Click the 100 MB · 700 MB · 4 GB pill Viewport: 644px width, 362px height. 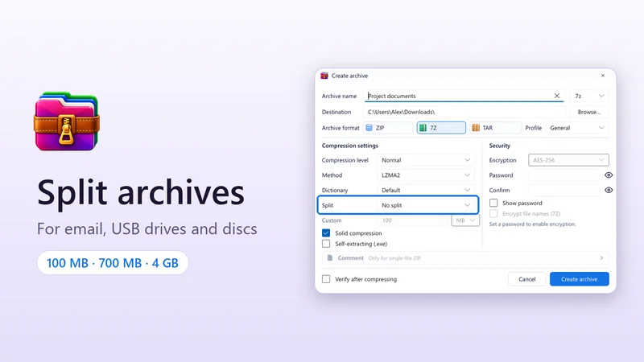point(113,263)
